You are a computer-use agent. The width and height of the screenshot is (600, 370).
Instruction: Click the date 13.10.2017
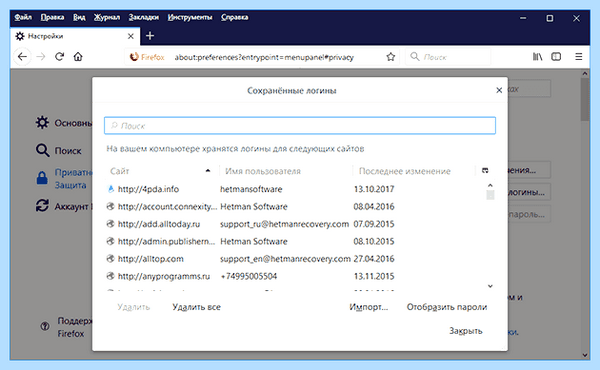coord(374,189)
